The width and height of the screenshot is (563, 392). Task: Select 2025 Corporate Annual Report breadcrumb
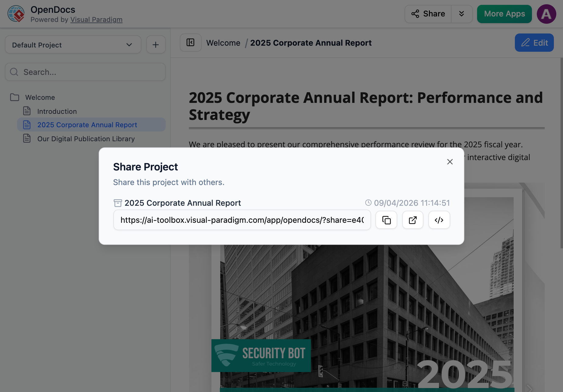tap(311, 43)
